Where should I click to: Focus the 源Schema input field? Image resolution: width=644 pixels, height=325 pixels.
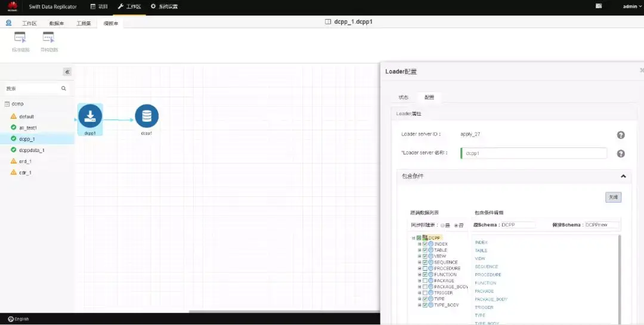pos(518,225)
